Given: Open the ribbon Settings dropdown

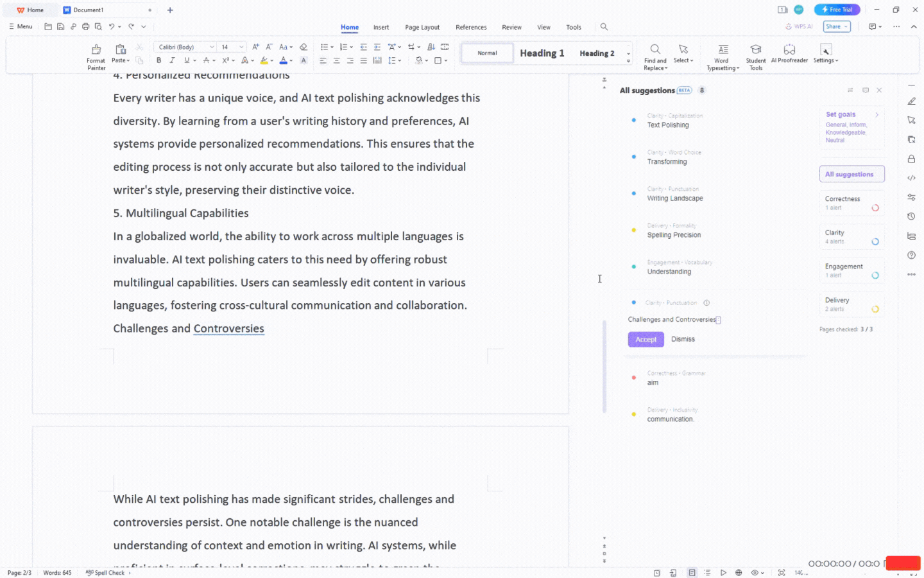Looking at the screenshot, I should [826, 54].
